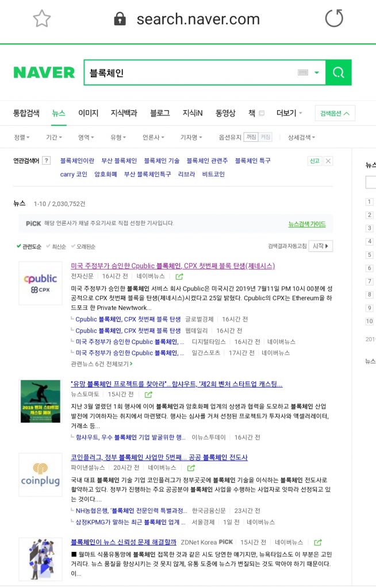Open the 삼정KPMG related article
This screenshot has width=376, height=588.
[x=131, y=522]
